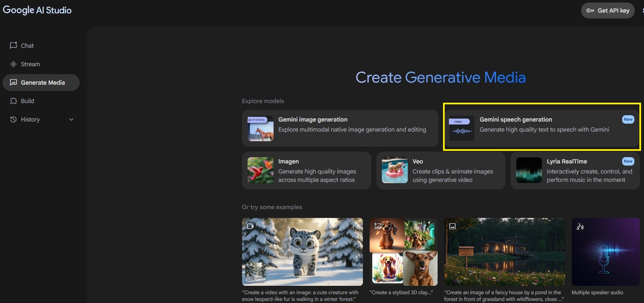
Task: Click the 'Explore models' heading
Action: (263, 101)
